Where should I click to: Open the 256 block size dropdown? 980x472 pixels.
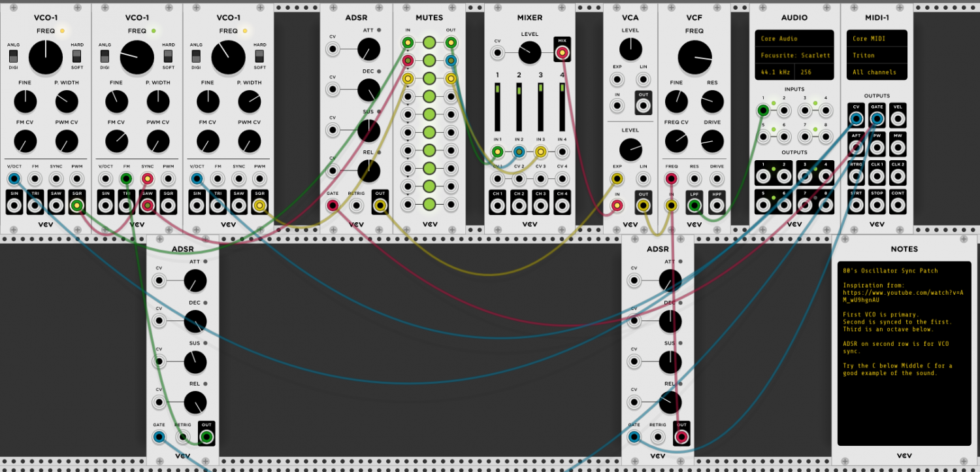point(815,72)
